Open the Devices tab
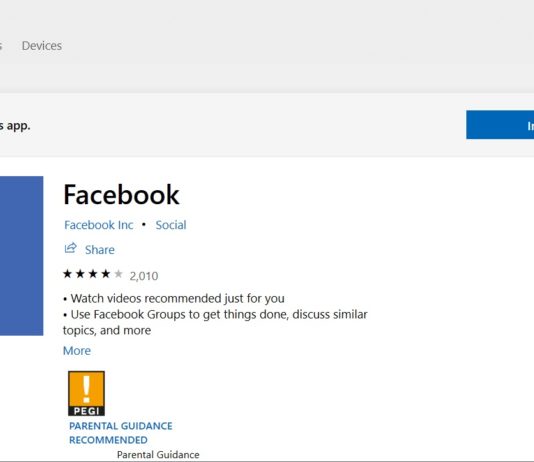This screenshot has height=462, width=534. 42,46
